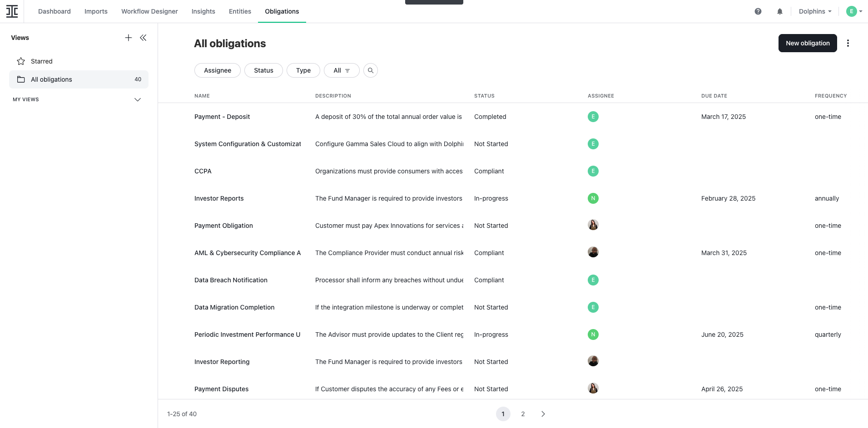
Task: Open the notifications bell
Action: click(780, 11)
